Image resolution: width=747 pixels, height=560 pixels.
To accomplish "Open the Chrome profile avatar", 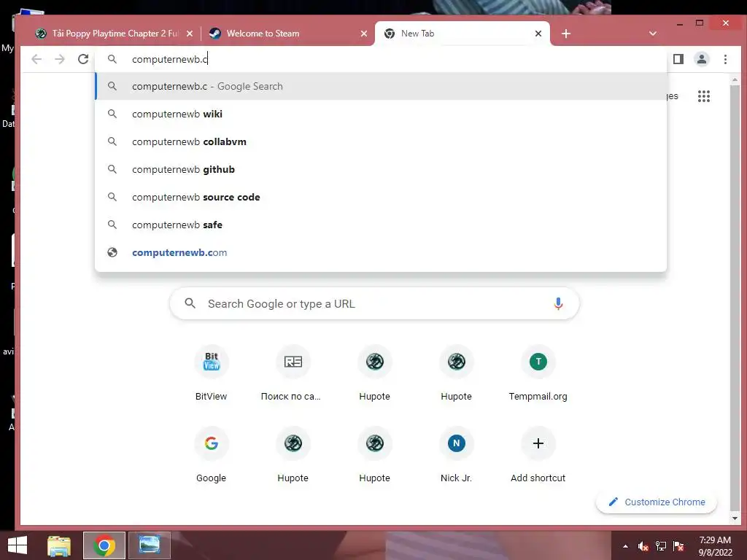I will click(x=701, y=59).
